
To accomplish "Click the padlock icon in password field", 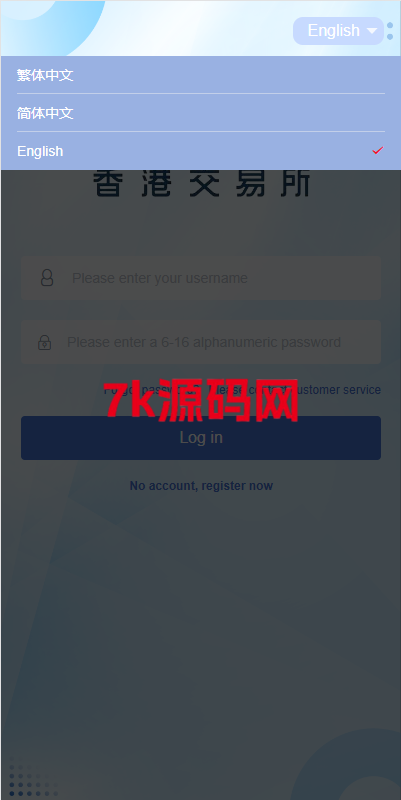I will 45,342.
